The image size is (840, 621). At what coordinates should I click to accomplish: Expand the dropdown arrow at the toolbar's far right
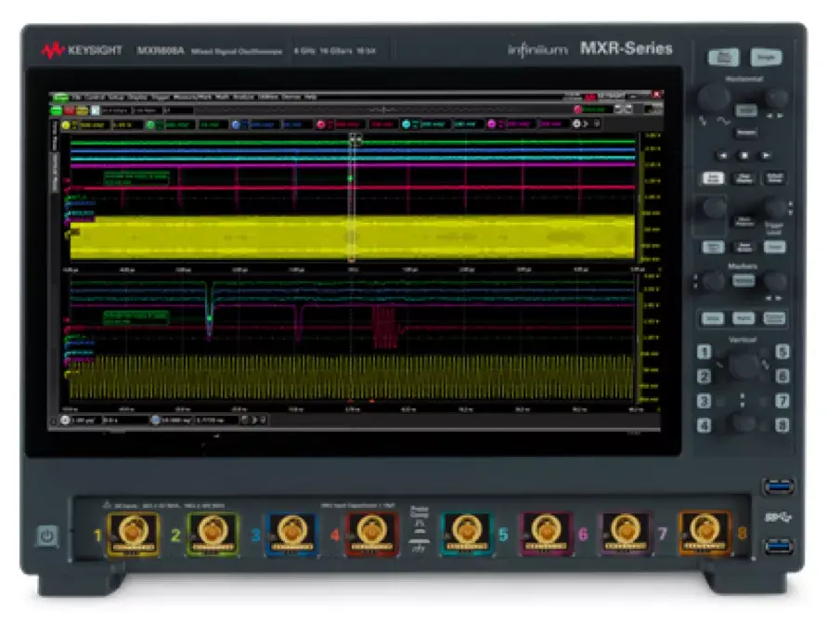point(586,123)
